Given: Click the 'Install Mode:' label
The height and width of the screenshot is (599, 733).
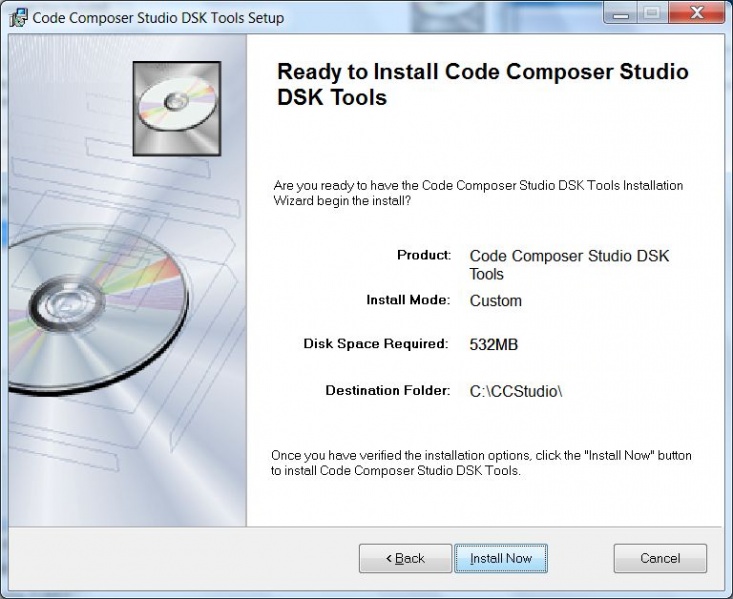Looking at the screenshot, I should (408, 299).
